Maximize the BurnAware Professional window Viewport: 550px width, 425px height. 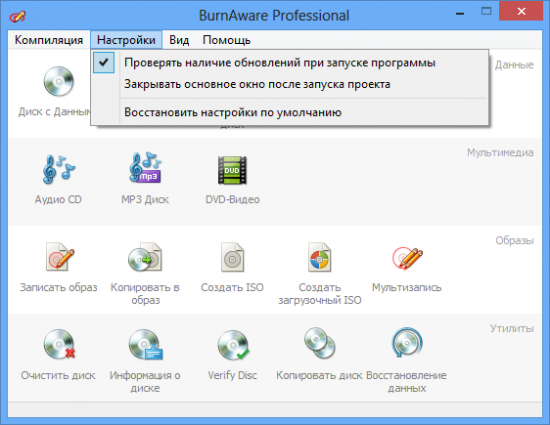click(x=486, y=12)
